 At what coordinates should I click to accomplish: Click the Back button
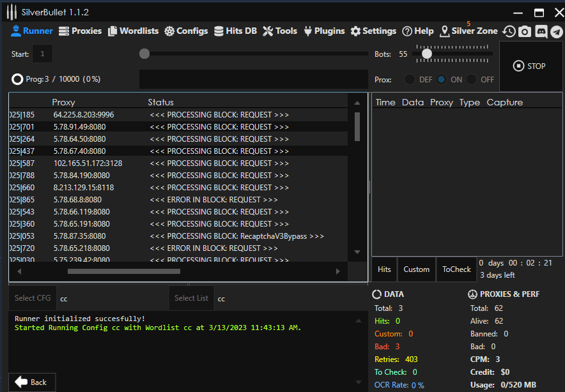click(31, 382)
